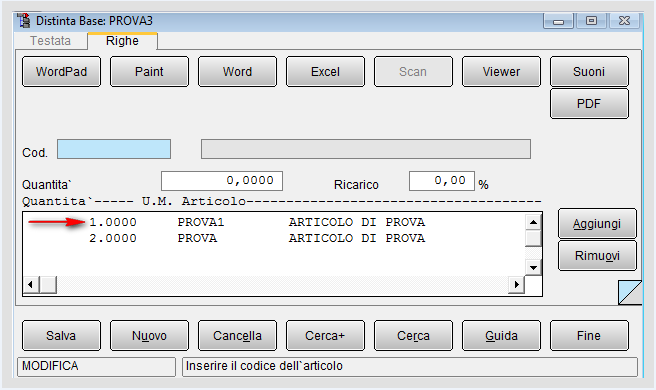Click the Suoni button
The image size is (656, 390).
[x=589, y=72]
